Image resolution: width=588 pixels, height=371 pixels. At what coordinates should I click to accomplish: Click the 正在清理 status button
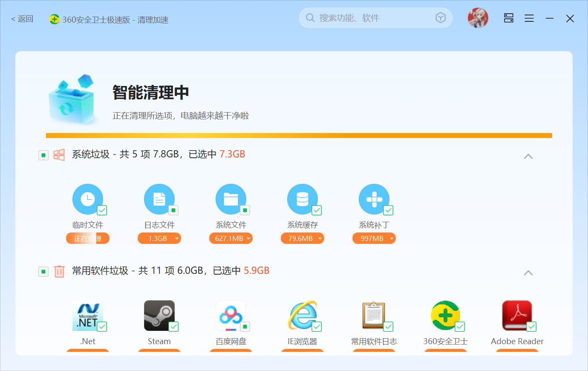[x=88, y=238]
